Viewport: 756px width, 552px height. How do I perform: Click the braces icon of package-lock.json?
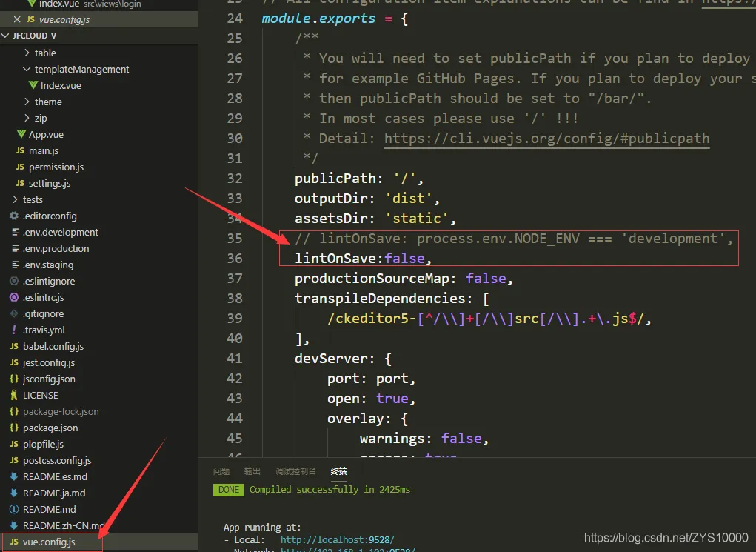point(14,411)
